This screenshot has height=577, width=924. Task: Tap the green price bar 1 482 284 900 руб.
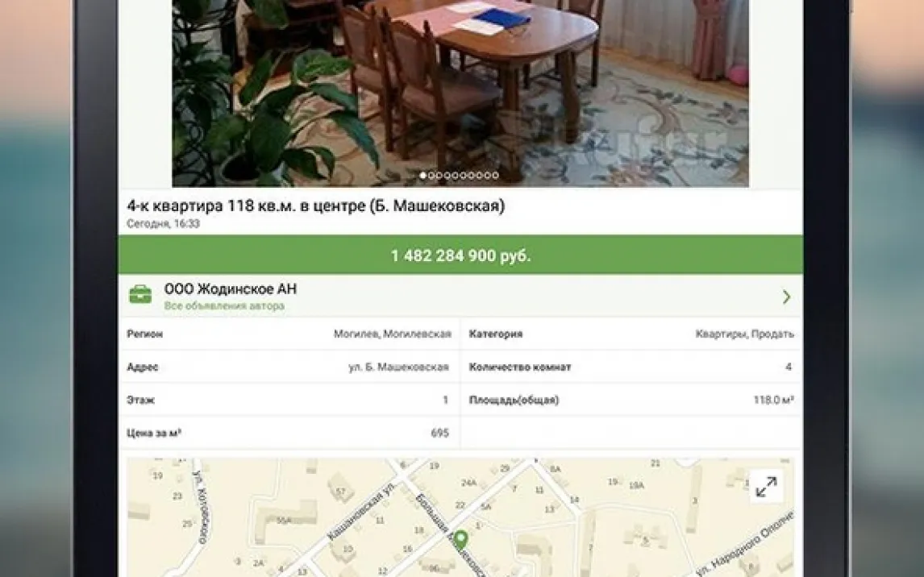461,255
